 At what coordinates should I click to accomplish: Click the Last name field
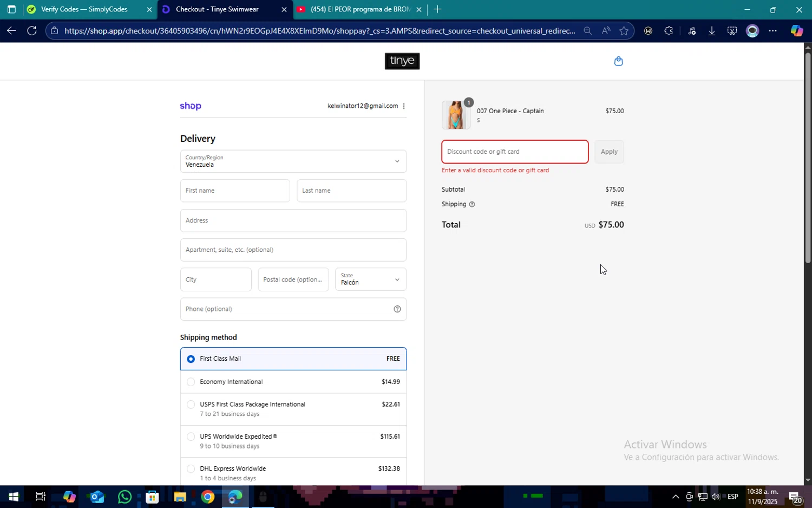pyautogui.click(x=352, y=191)
